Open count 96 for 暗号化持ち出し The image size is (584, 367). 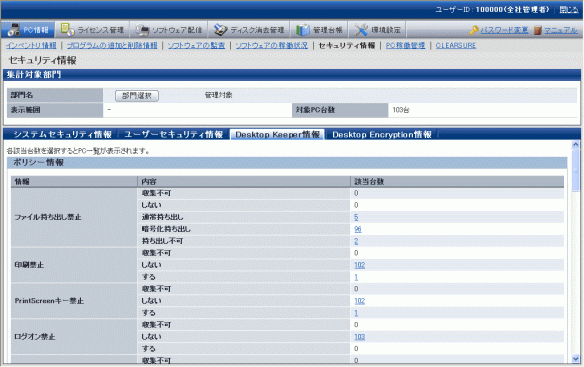click(358, 229)
